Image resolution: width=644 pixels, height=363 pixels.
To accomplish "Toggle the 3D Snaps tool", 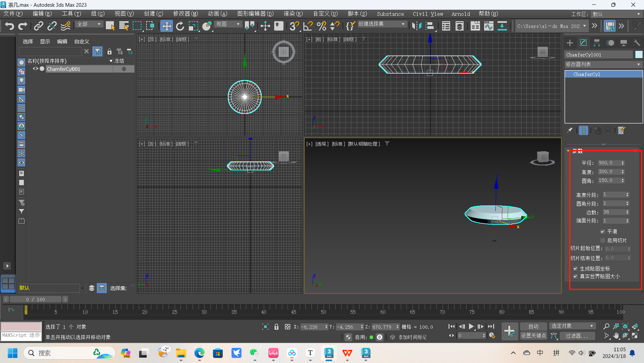I will [294, 26].
